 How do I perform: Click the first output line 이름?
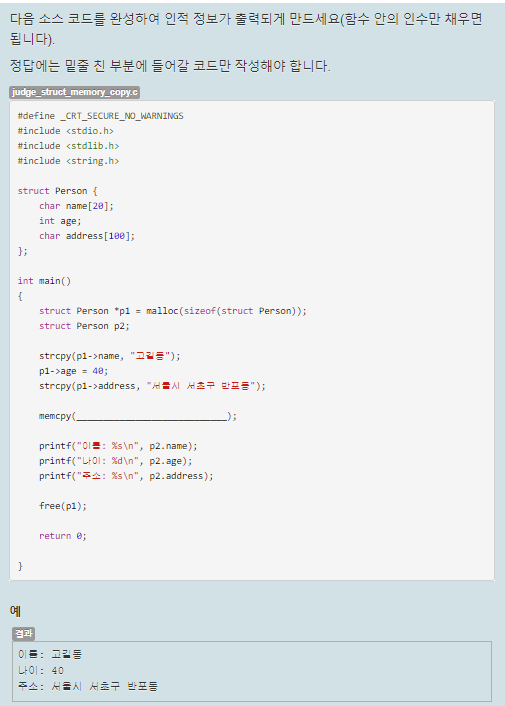tap(50, 654)
